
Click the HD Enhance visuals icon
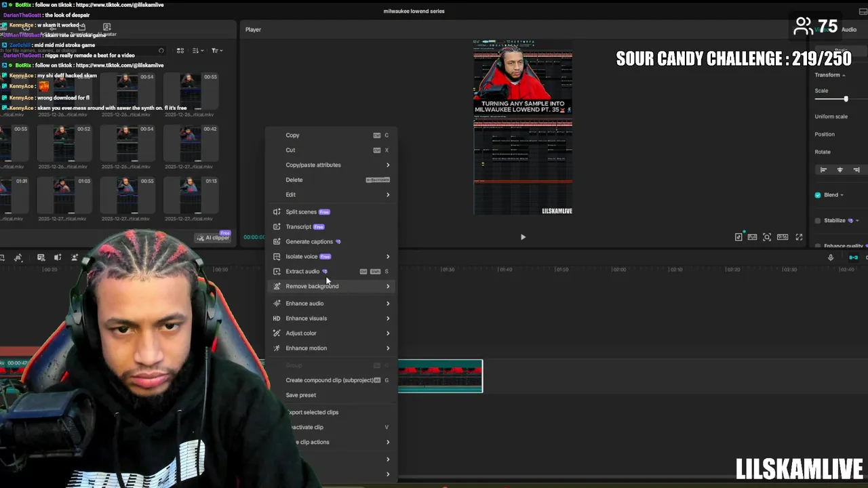tap(277, 319)
